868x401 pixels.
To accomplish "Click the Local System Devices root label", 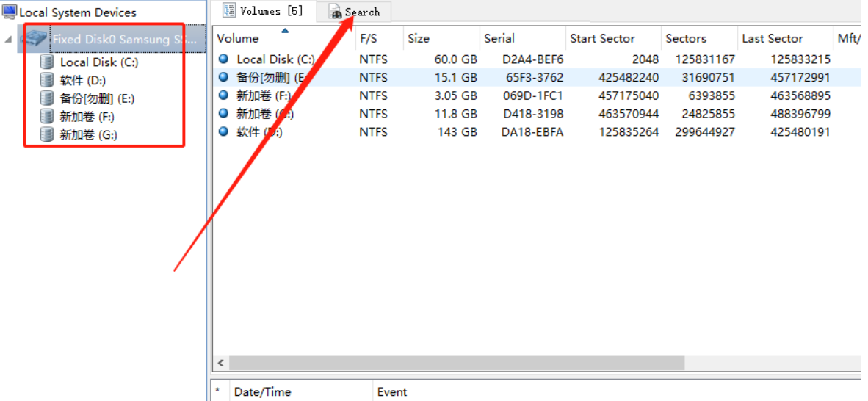I will coord(78,12).
